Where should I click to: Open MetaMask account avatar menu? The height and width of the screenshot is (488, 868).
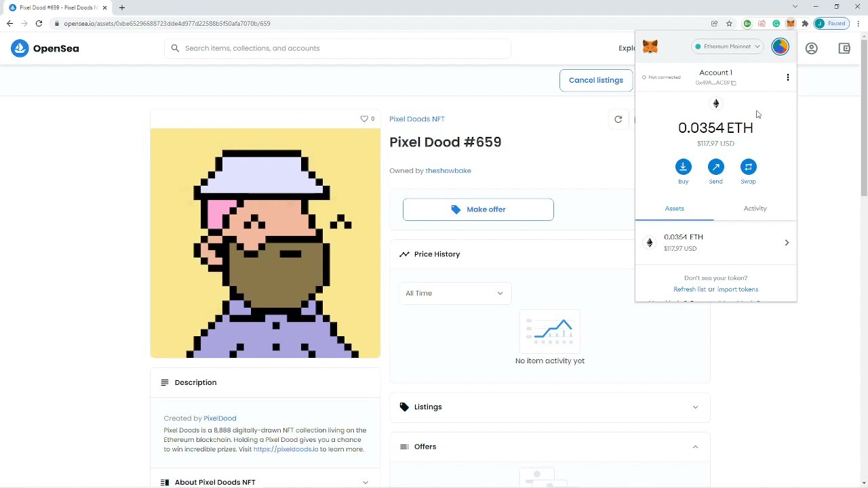(780, 47)
